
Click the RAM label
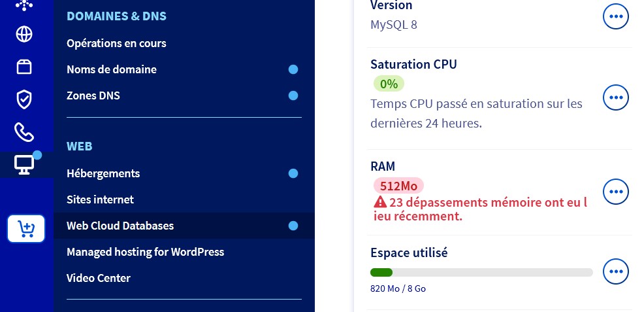coord(383,166)
